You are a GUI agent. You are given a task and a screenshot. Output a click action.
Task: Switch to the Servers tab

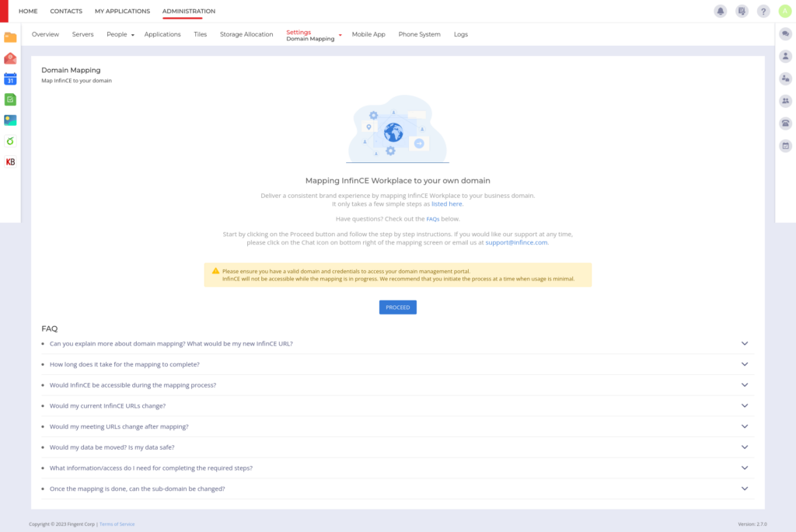click(82, 34)
